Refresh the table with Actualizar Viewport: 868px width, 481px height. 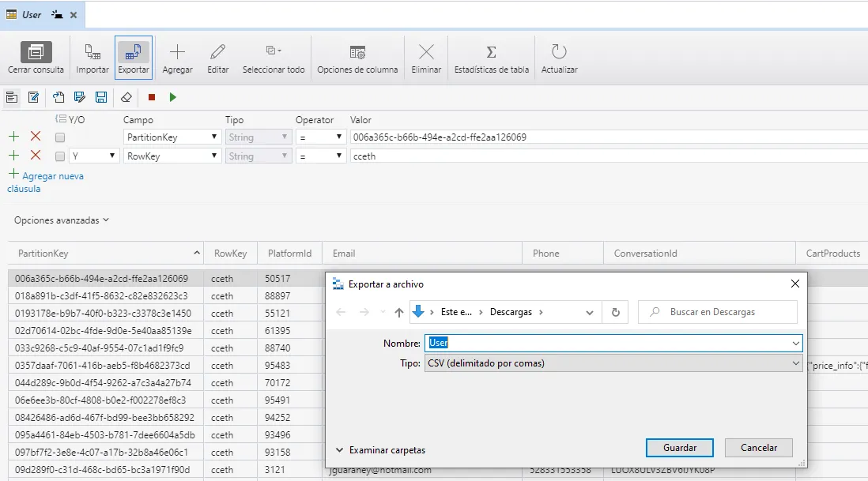pyautogui.click(x=559, y=58)
